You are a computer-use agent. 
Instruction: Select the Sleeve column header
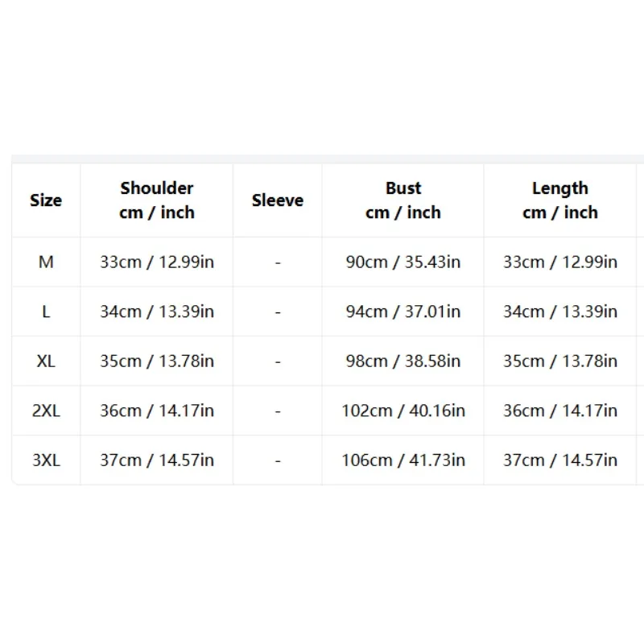[x=278, y=200]
